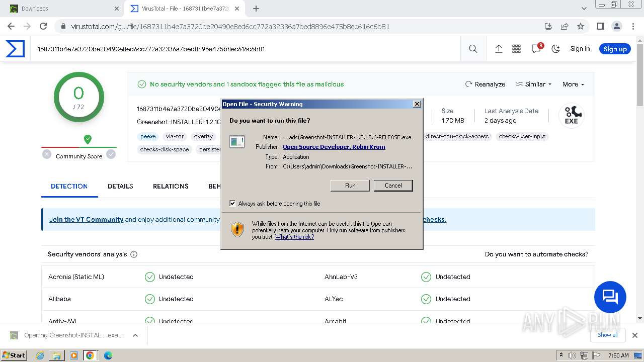
Task: Close the downloads bar
Action: click(635, 335)
